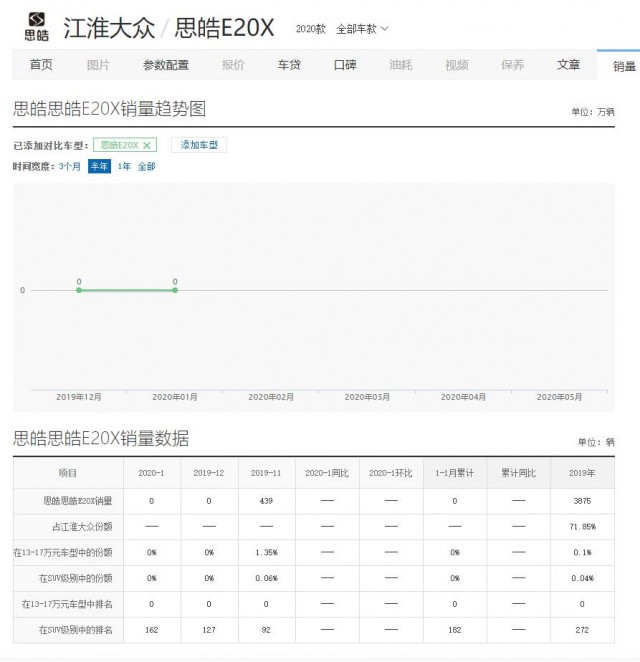Click the 127 ranking cell
640x662 pixels.
coord(209,630)
